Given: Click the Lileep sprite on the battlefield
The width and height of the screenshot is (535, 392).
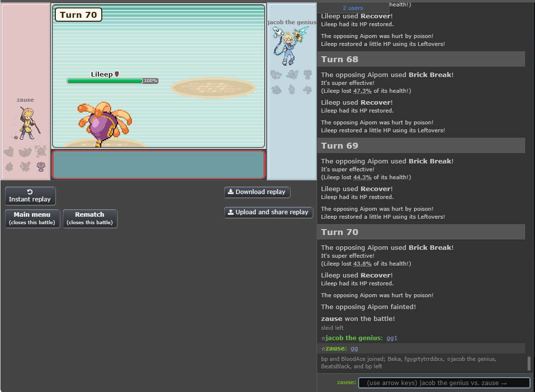Looking at the screenshot, I should tap(105, 124).
